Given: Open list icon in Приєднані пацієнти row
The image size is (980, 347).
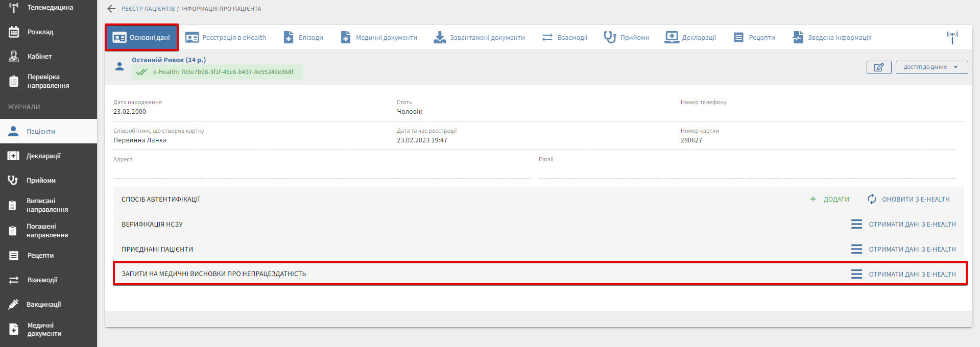Looking at the screenshot, I should (x=856, y=249).
